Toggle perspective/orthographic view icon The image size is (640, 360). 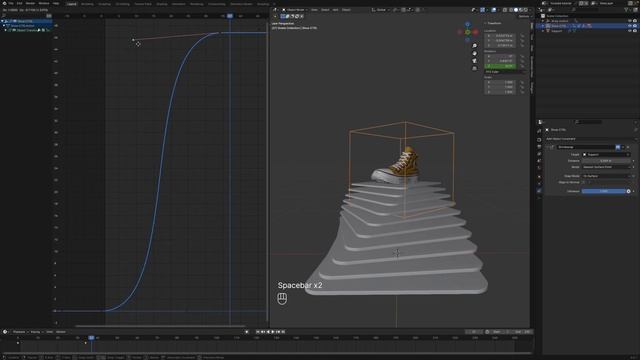(474, 68)
